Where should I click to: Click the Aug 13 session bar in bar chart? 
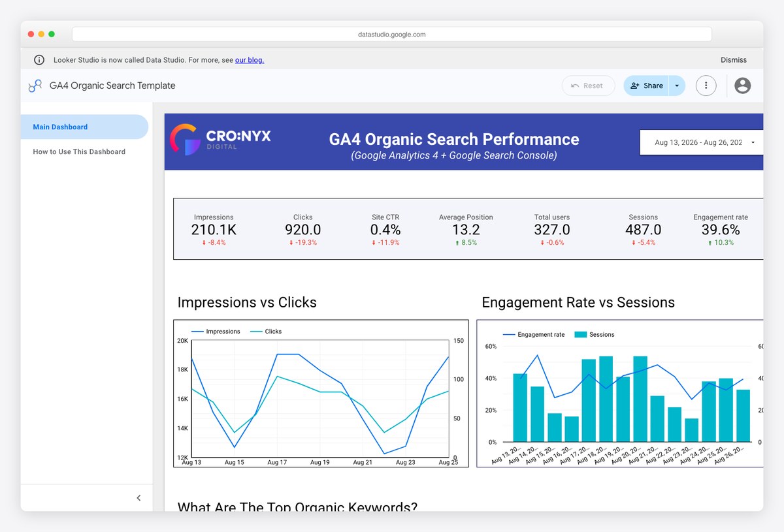tap(520, 407)
